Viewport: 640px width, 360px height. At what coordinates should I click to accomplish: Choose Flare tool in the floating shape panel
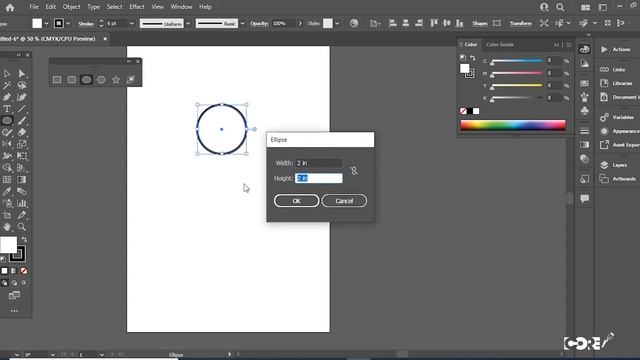click(131, 80)
